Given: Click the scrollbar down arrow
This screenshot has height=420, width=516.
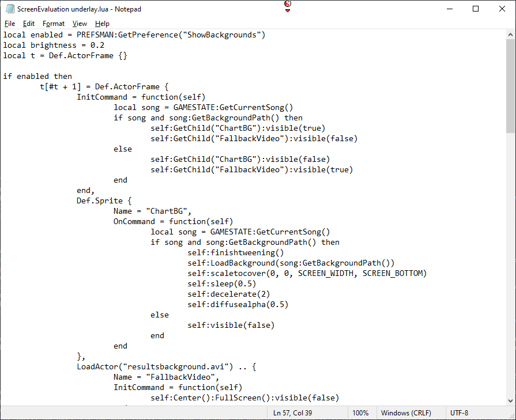Looking at the screenshot, I should click(x=510, y=400).
